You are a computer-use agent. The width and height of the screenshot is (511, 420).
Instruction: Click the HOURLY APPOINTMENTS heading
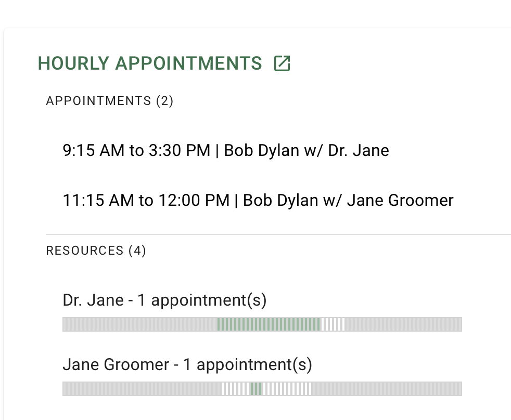tap(150, 63)
